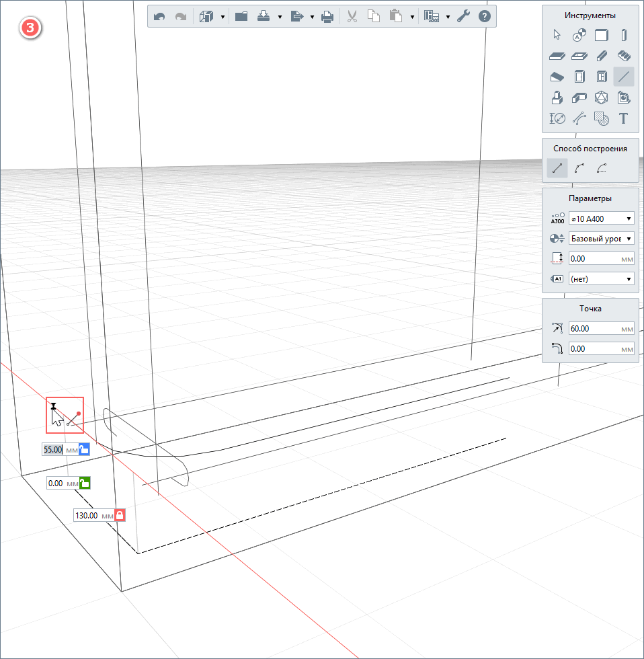Click the Redo arrow in the top toolbar
The height and width of the screenshot is (659, 644).
[x=181, y=16]
